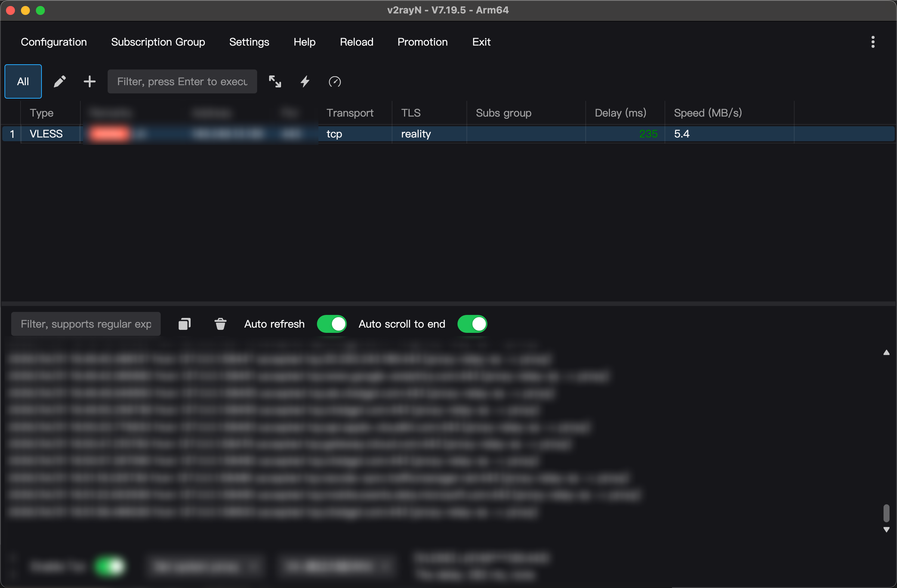Click Reload in the menu bar
Viewport: 897px width, 588px height.
click(357, 42)
